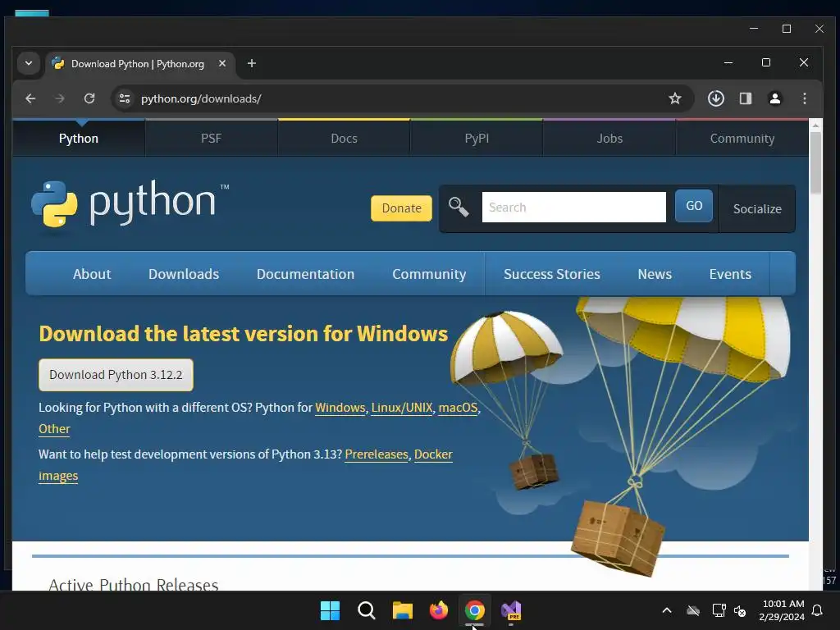Image resolution: width=840 pixels, height=630 pixels.
Task: Open the Chrome profile icon
Action: click(774, 98)
